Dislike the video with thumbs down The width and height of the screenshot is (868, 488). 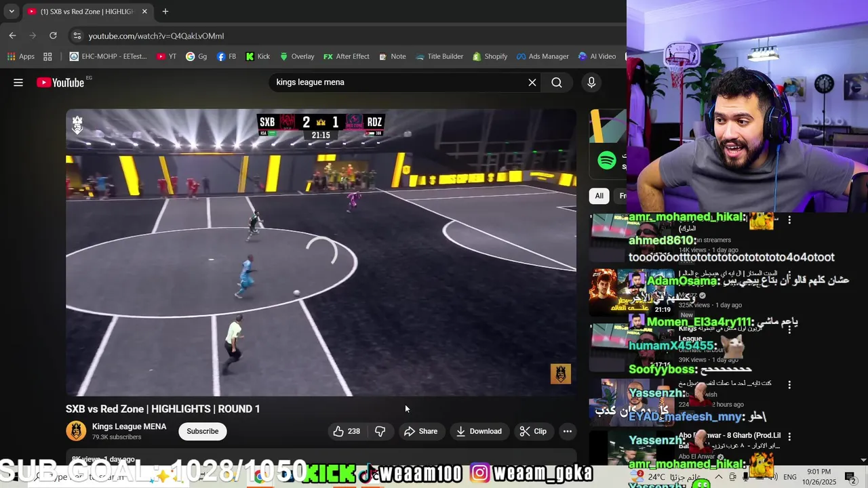[380, 431]
